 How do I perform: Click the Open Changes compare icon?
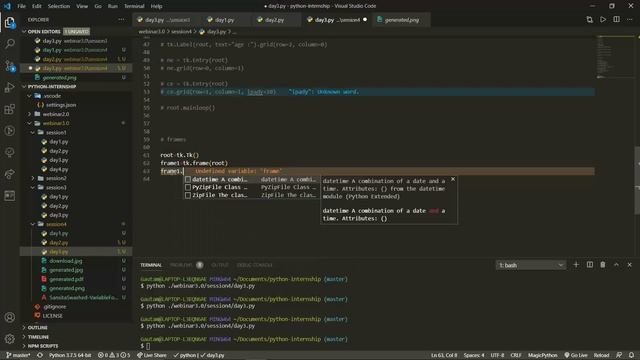pyautogui.click(x=589, y=20)
